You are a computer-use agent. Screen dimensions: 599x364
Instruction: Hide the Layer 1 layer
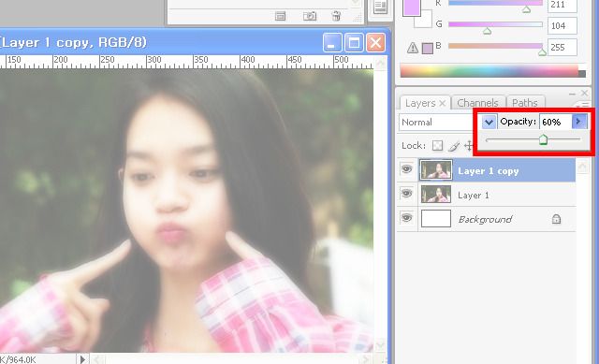pos(406,194)
